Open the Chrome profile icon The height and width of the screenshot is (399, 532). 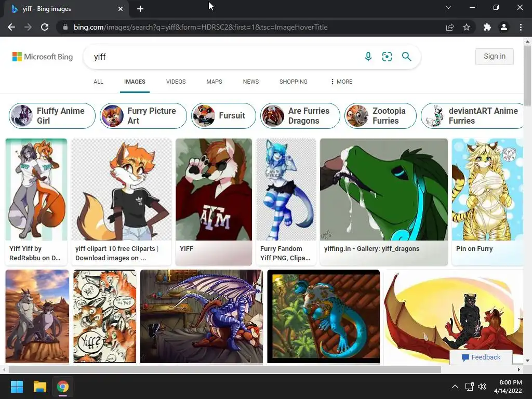click(x=504, y=27)
